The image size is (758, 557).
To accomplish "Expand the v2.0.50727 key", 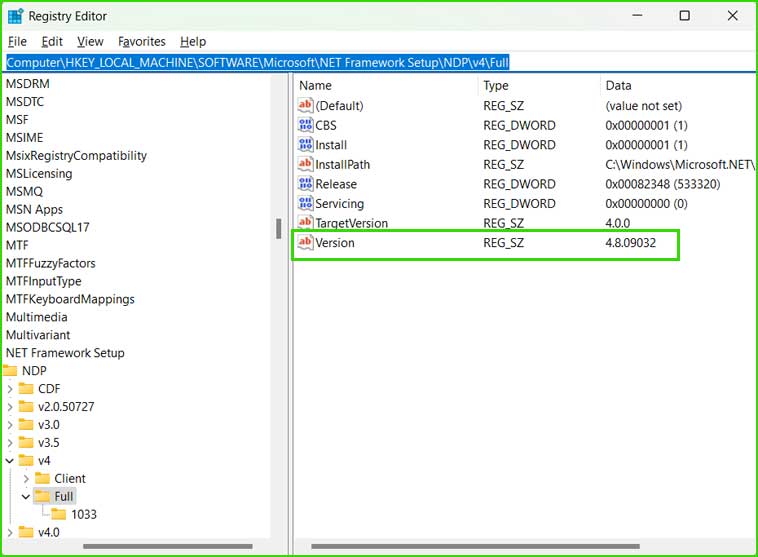I will pos(10,407).
